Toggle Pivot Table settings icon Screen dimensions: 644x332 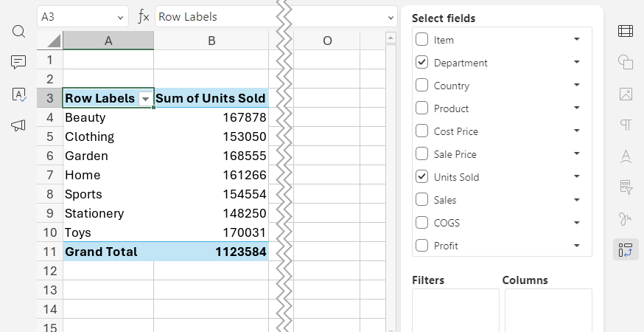coord(626,249)
